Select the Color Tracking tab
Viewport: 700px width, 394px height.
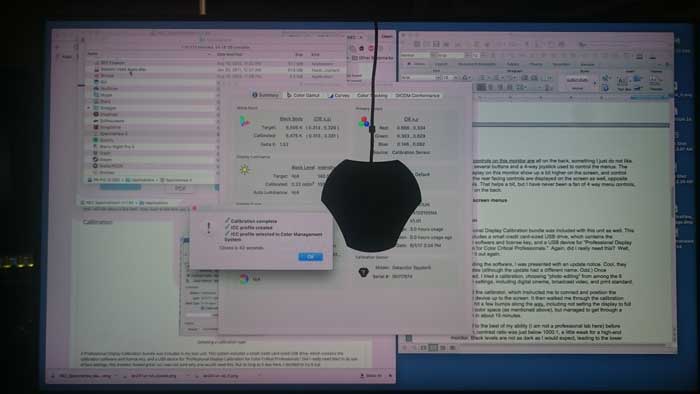[372, 95]
